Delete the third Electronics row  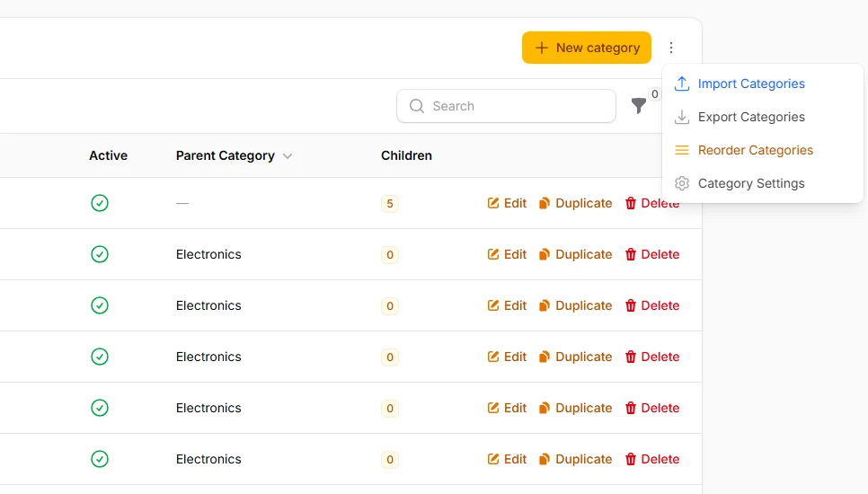[x=652, y=357]
